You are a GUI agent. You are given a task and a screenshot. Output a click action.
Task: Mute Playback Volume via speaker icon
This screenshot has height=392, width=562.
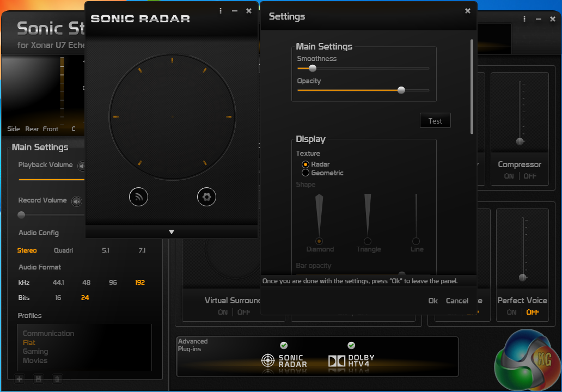[82, 165]
